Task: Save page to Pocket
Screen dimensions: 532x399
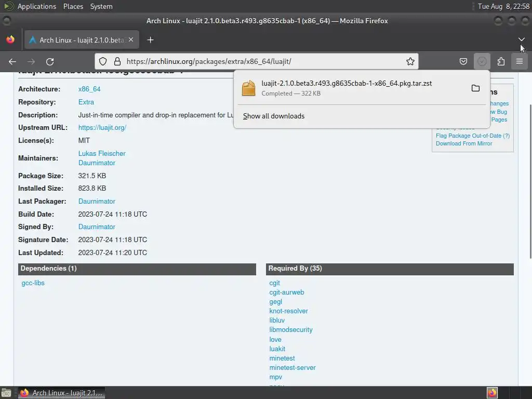Action: (x=463, y=61)
